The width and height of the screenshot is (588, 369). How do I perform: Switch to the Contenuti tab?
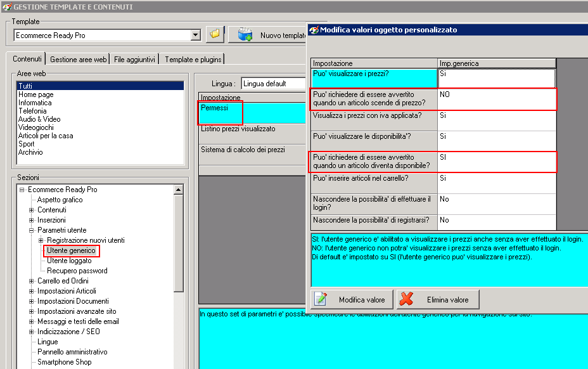click(x=27, y=59)
